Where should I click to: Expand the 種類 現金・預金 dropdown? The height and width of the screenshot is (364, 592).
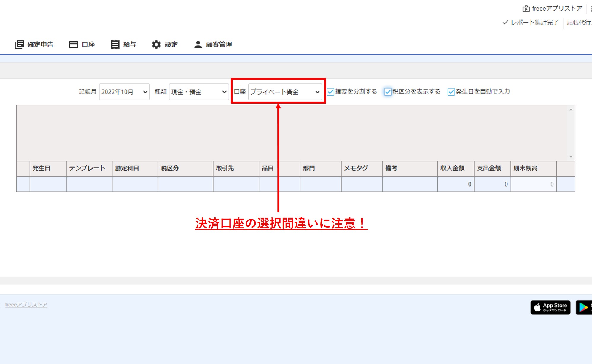coord(199,92)
